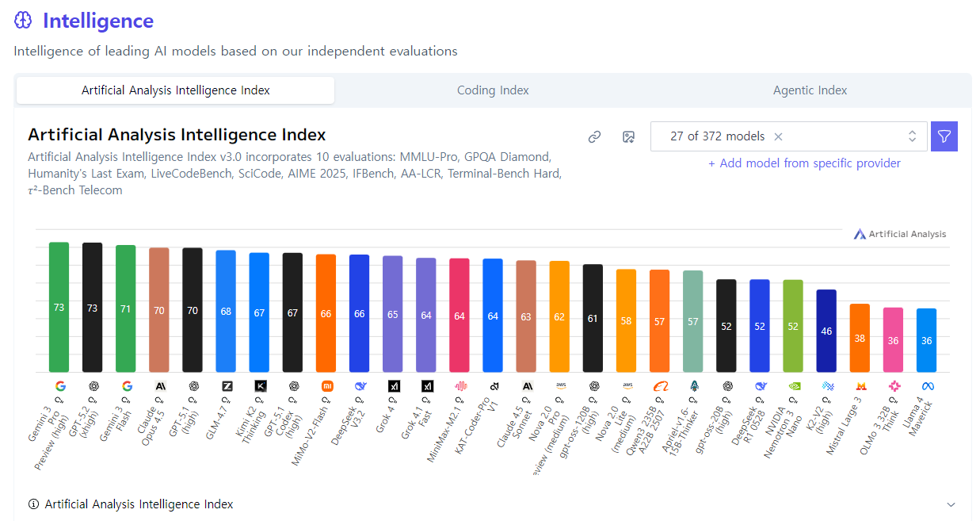This screenshot has width=980, height=521.
Task: Click the xAI logo under Grok 4
Action: [x=393, y=386]
